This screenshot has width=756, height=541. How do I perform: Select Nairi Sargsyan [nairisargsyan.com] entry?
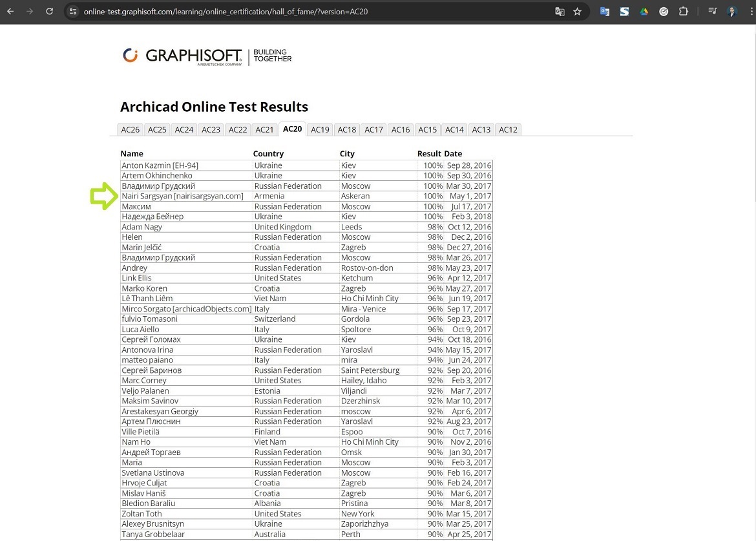click(183, 196)
